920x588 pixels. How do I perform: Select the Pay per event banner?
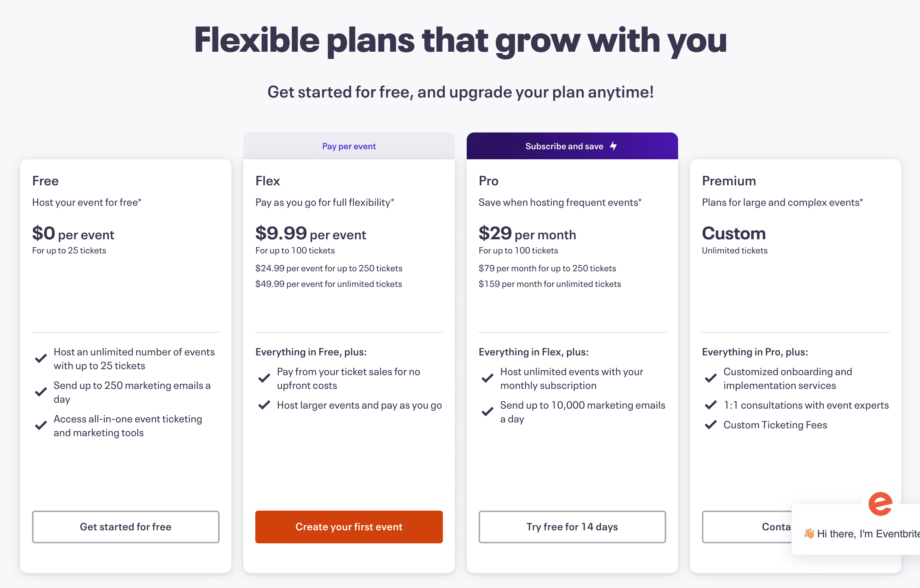click(x=348, y=146)
